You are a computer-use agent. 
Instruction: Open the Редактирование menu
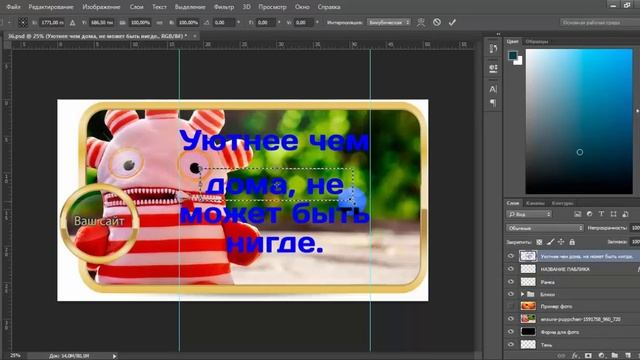point(51,7)
